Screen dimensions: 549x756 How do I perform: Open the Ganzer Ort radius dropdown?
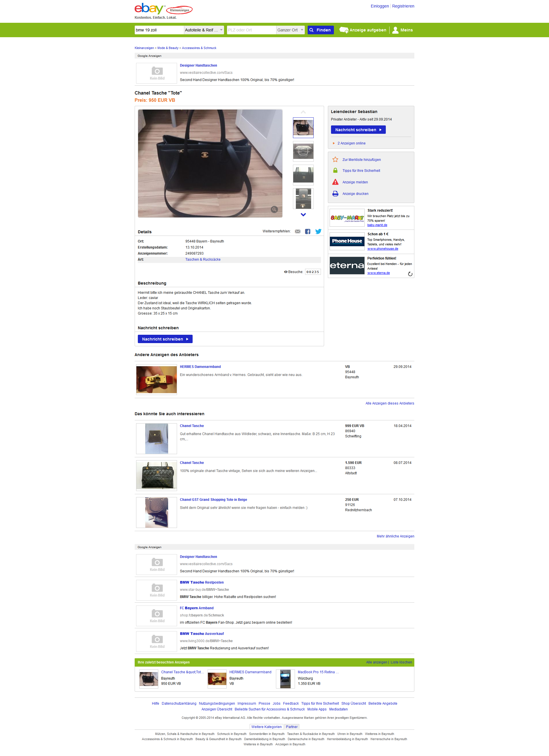click(290, 30)
